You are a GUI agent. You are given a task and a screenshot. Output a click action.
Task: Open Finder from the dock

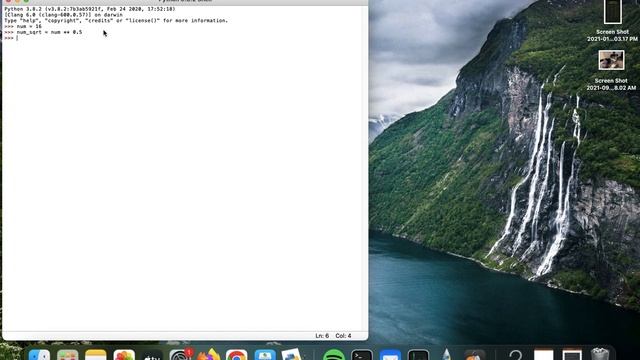click(x=40, y=355)
